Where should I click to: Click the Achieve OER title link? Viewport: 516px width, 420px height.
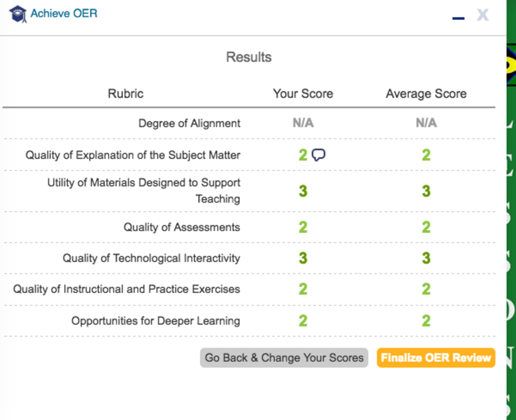click(x=64, y=13)
